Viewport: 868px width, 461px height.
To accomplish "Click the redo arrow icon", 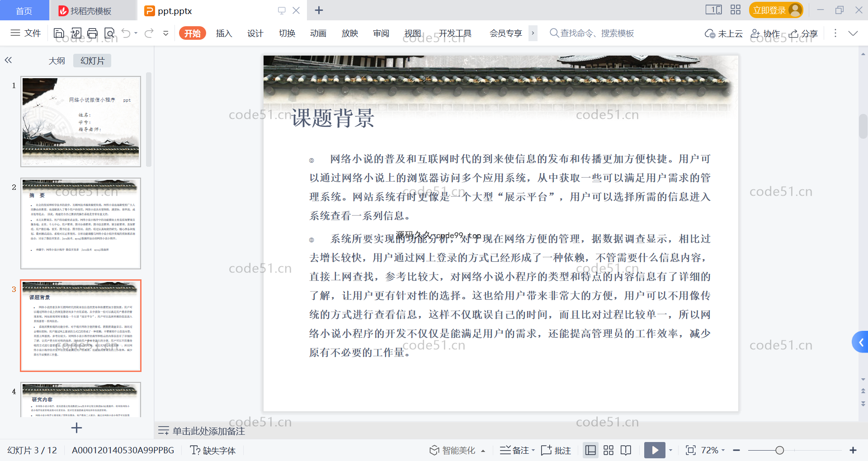I will coord(149,33).
